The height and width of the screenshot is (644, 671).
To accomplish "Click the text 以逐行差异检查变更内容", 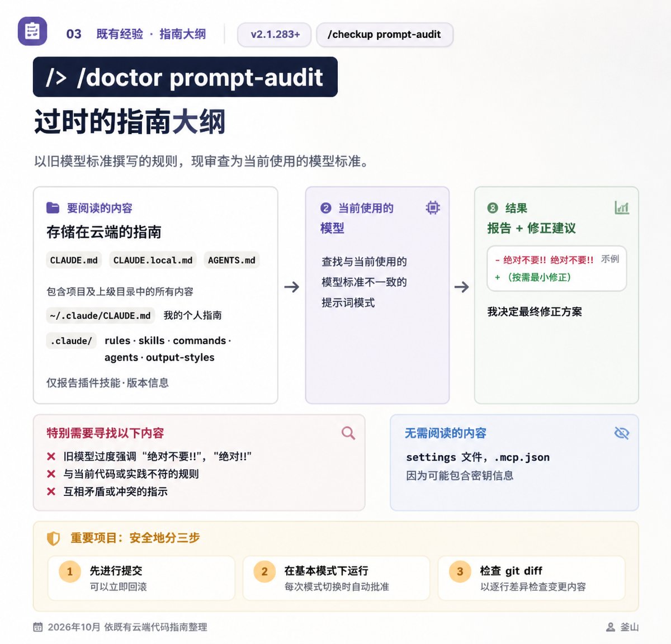I will (533, 587).
